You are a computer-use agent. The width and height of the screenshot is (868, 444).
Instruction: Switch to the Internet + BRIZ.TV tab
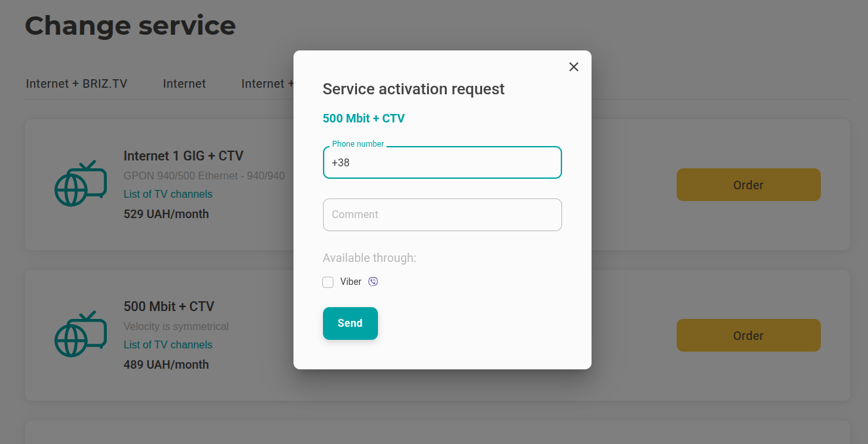[77, 84]
